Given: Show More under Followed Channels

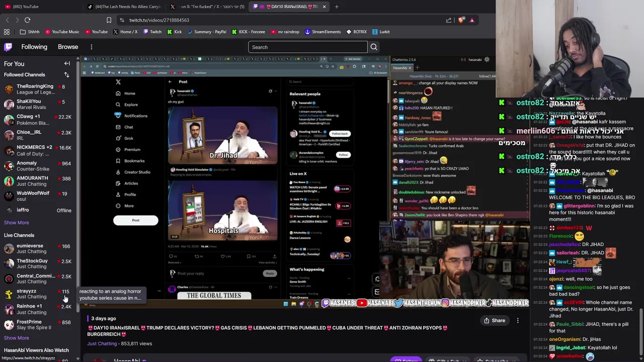Looking at the screenshot, I should pos(17,223).
